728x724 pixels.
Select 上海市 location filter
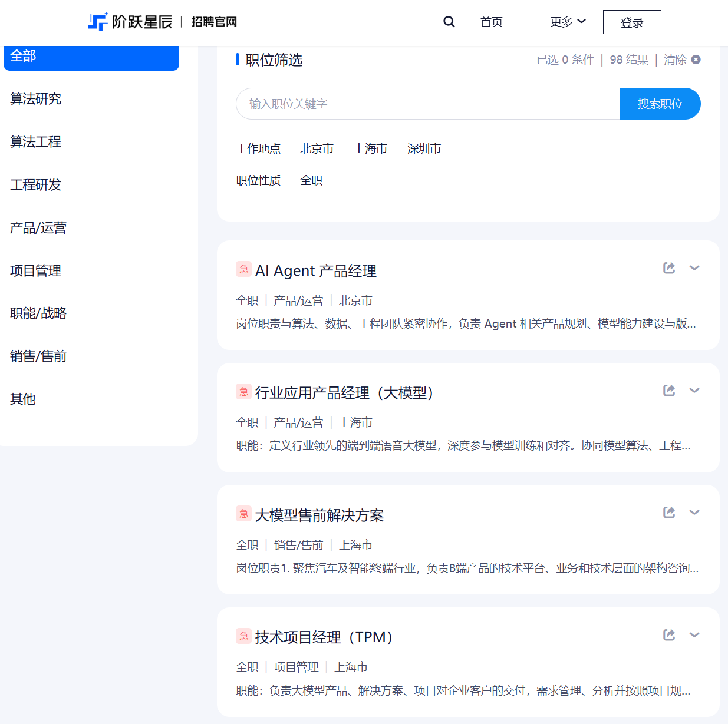[x=370, y=148]
